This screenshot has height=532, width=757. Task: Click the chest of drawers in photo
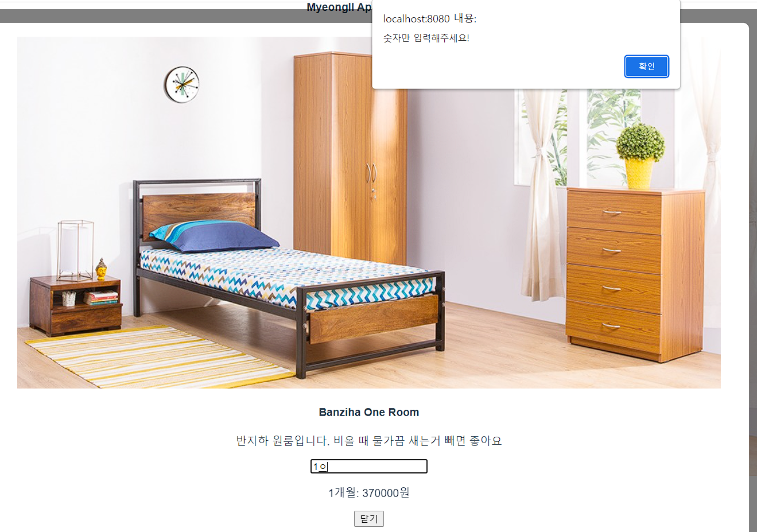[x=635, y=274]
